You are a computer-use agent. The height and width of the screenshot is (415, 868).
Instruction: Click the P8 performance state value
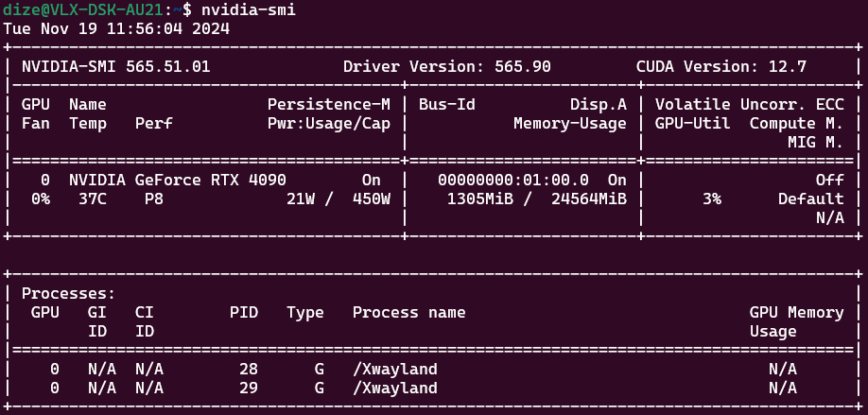(153, 199)
